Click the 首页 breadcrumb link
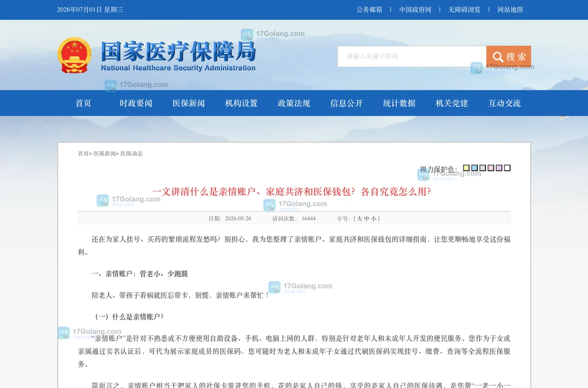Screen dimensions: 588x388 pos(83,154)
